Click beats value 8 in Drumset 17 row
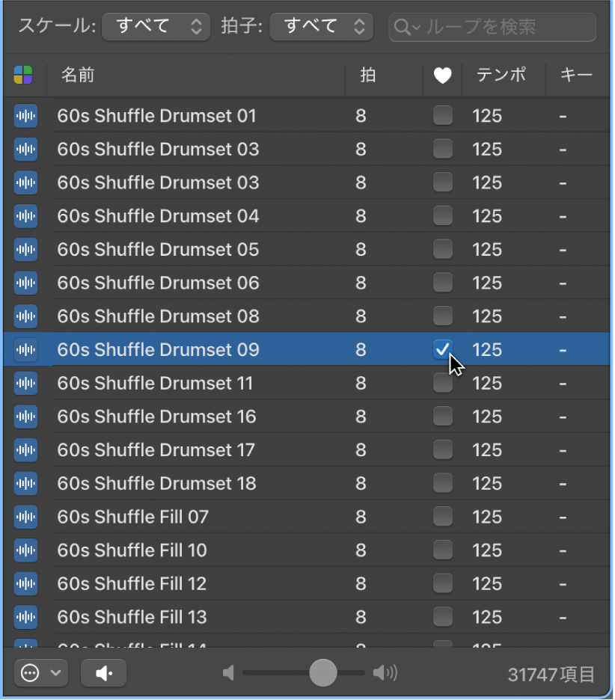The height and width of the screenshot is (700, 615). click(x=361, y=450)
